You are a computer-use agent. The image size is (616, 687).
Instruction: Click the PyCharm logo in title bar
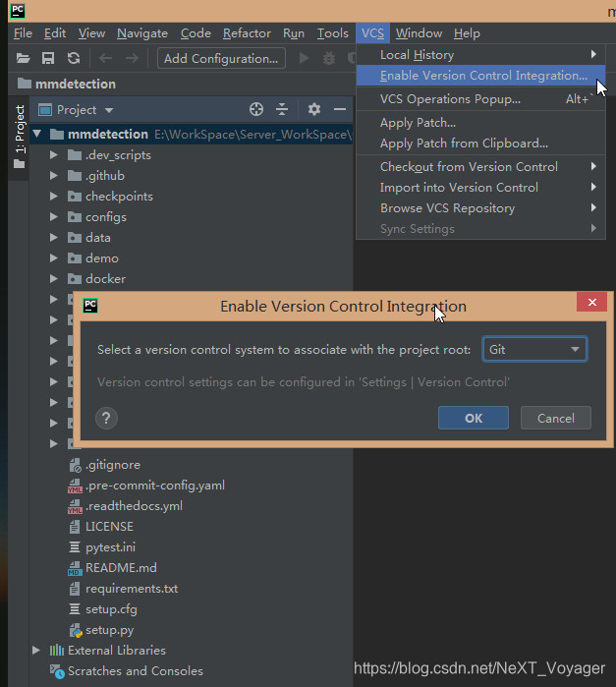point(18,11)
